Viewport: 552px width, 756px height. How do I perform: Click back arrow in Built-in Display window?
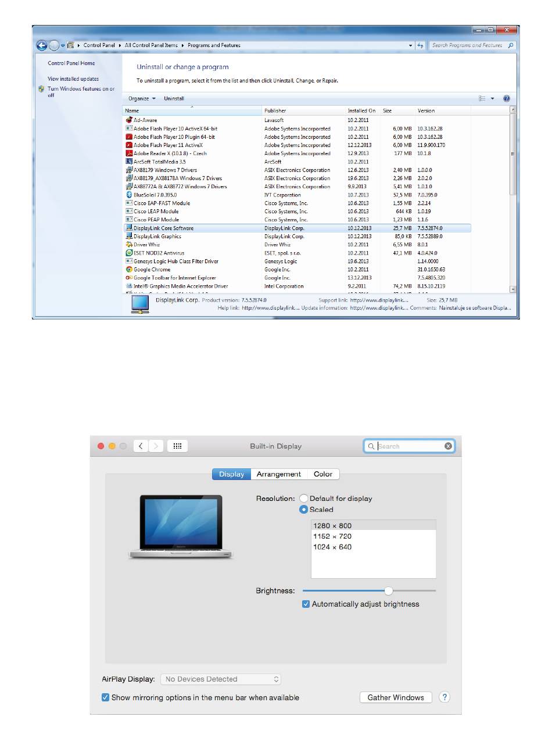pos(141,446)
